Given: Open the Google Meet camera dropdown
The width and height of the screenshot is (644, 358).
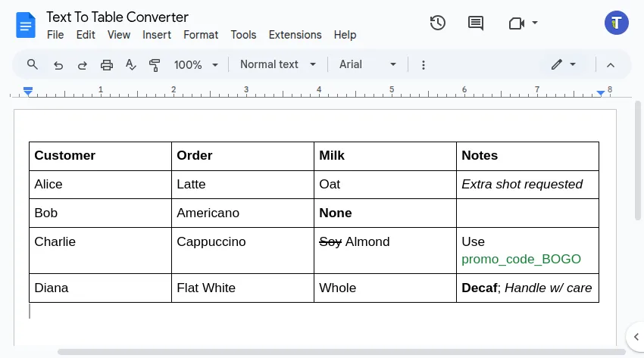Looking at the screenshot, I should pyautogui.click(x=524, y=23).
